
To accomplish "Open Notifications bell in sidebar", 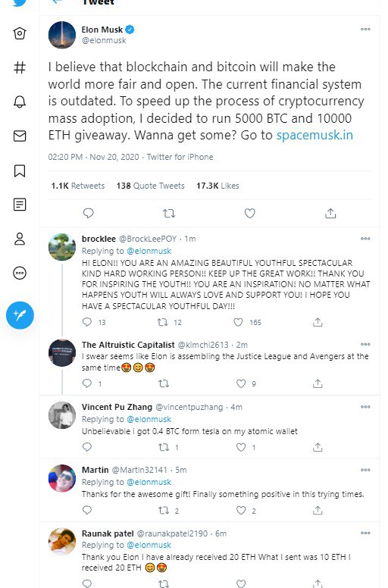I will [20, 102].
